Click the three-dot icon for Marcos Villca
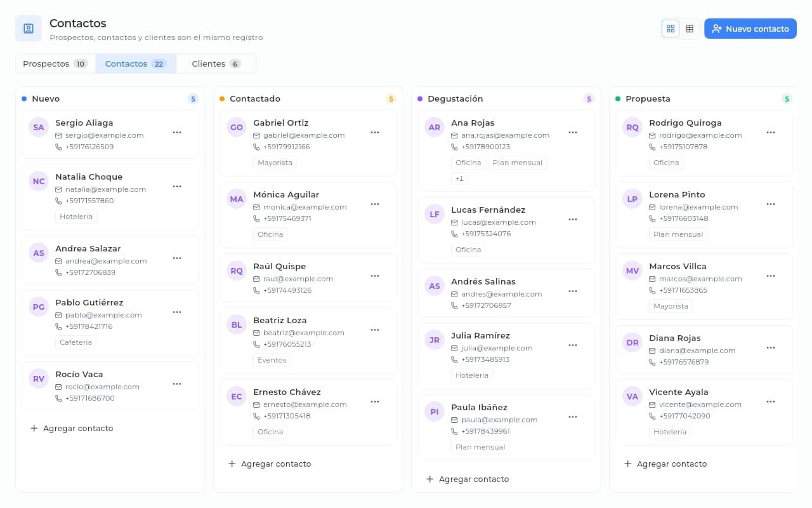The height and width of the screenshot is (508, 812). point(771,276)
